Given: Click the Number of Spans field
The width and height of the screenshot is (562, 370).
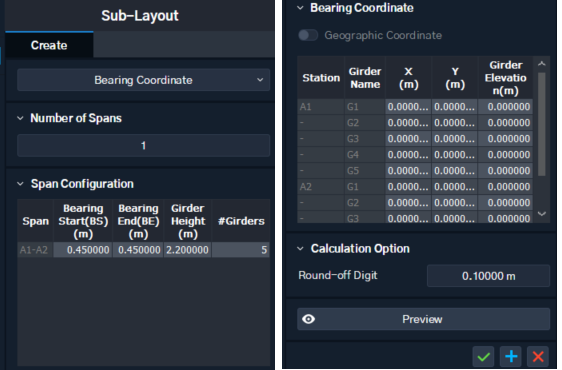Looking at the screenshot, I should [143, 146].
